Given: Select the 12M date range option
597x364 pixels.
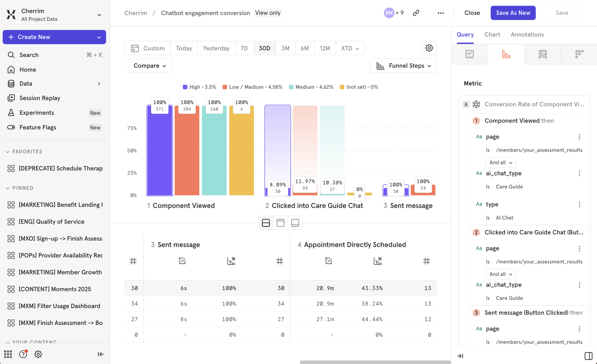Looking at the screenshot, I should pyautogui.click(x=325, y=48).
